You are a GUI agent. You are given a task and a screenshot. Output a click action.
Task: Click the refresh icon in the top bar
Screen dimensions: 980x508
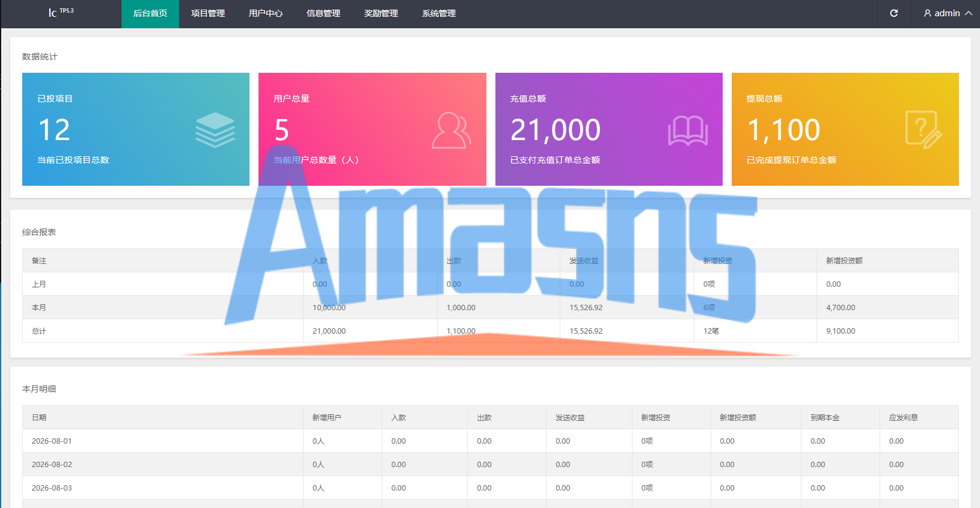(x=894, y=13)
